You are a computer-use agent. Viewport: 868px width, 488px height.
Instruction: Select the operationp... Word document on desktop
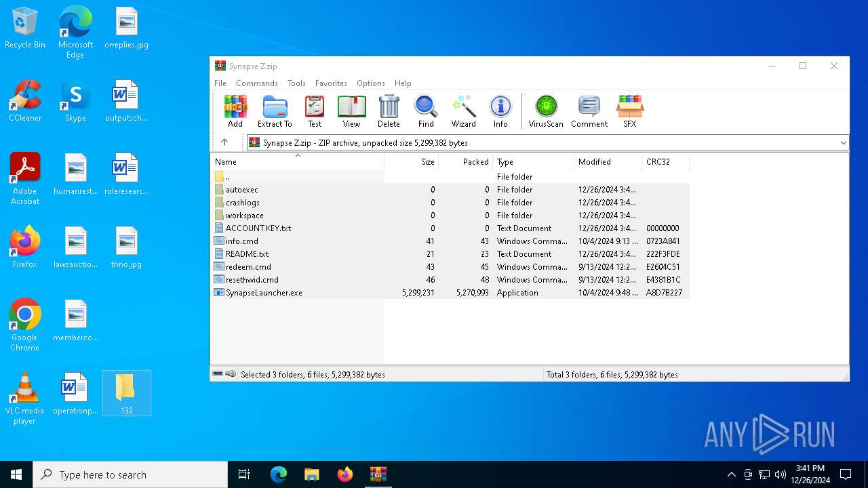[75, 393]
